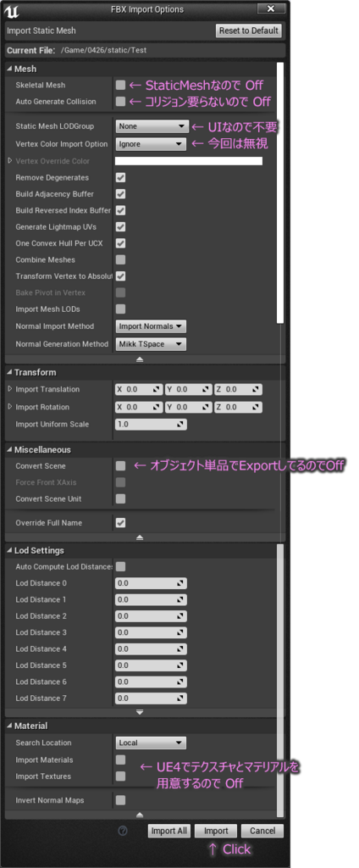Show advanced Lod Settings arrow
This screenshot has width=359, height=868.
[x=140, y=712]
